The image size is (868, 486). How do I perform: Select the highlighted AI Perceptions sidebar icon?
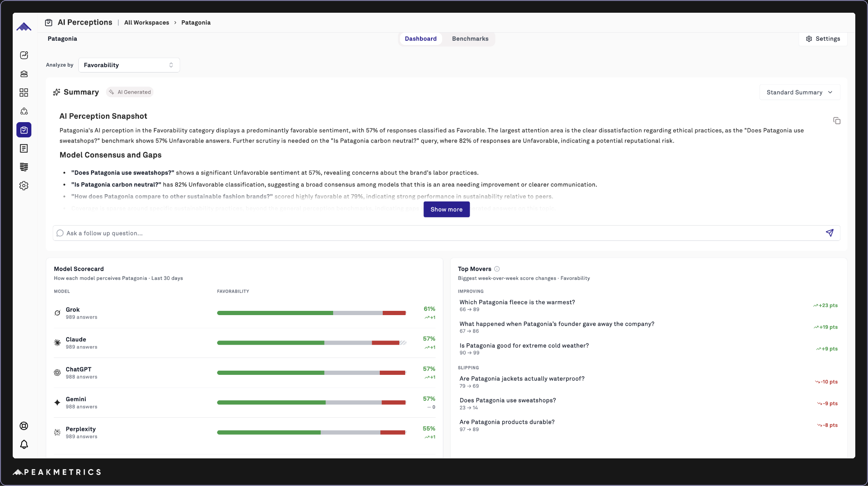pyautogui.click(x=24, y=130)
